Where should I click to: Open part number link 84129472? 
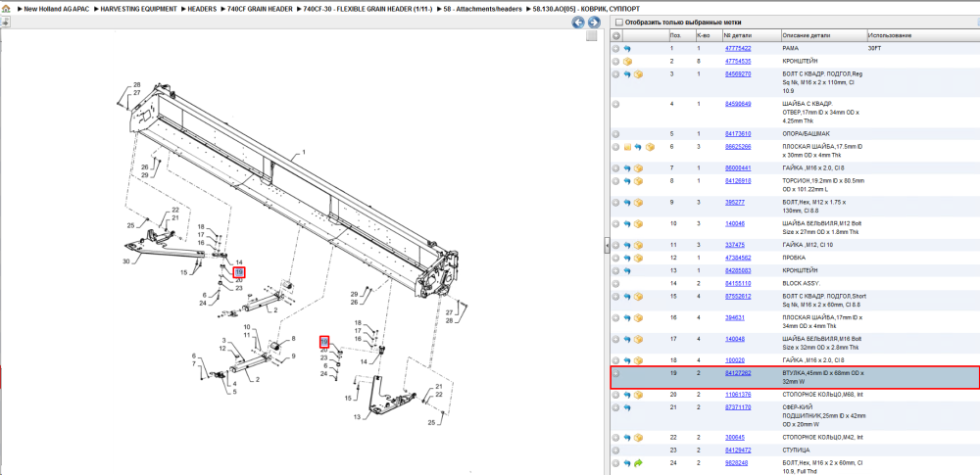point(738,450)
